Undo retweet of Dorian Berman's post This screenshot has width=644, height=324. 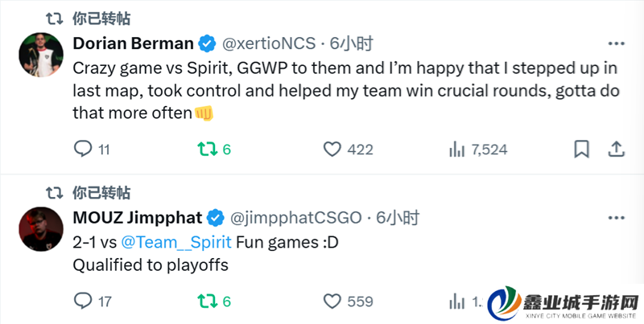(207, 149)
